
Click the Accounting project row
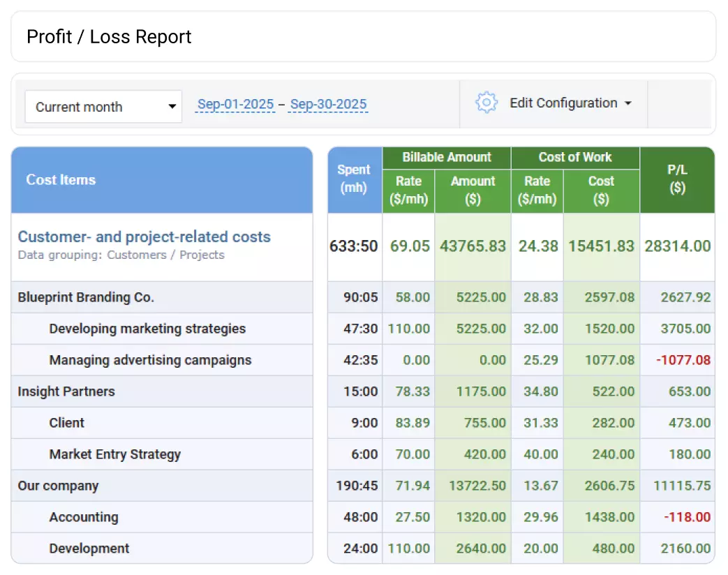pyautogui.click(x=84, y=517)
